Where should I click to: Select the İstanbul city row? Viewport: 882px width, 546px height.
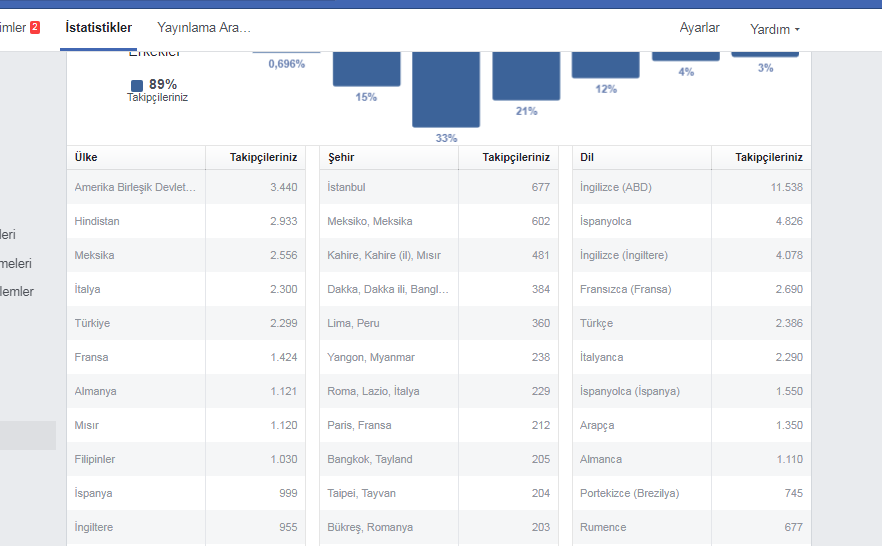[x=439, y=187]
